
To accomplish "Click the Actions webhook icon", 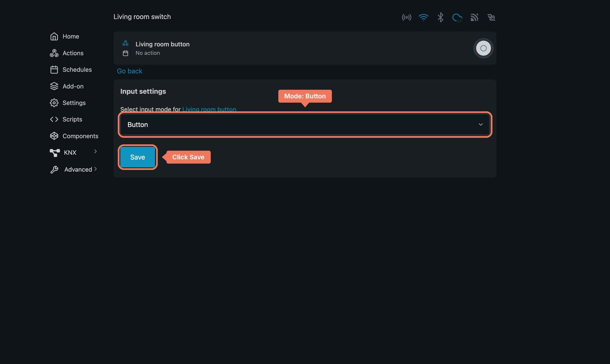I will pos(54,53).
